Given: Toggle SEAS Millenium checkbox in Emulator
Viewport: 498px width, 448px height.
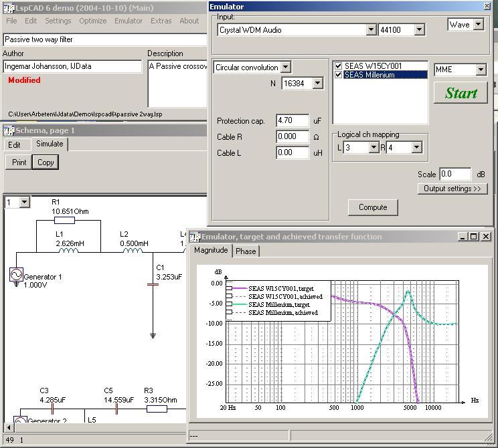Looking at the screenshot, I should 338,75.
